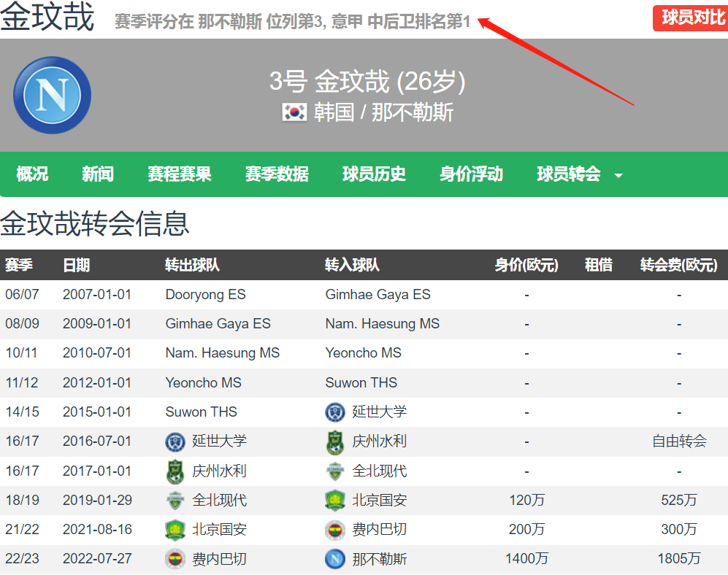The image size is (728, 575).
Task: Click the 费内巴切 crest in the 2022-07-27 row
Action: [x=175, y=559]
